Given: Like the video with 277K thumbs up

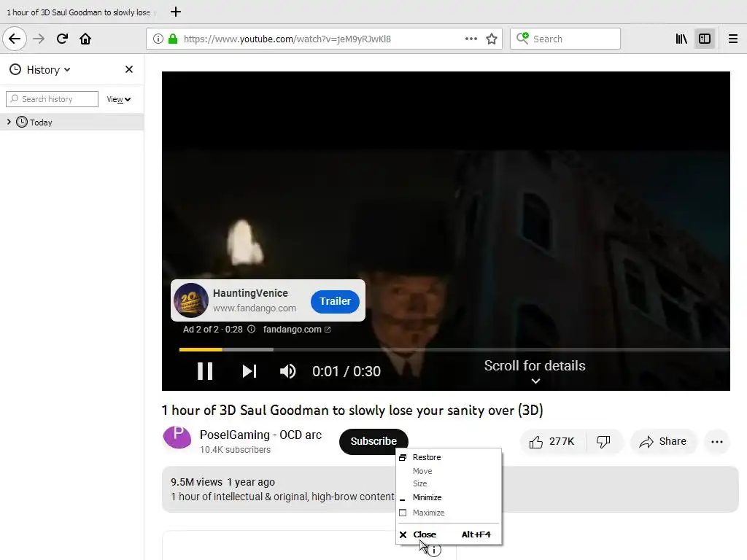Looking at the screenshot, I should [x=551, y=441].
